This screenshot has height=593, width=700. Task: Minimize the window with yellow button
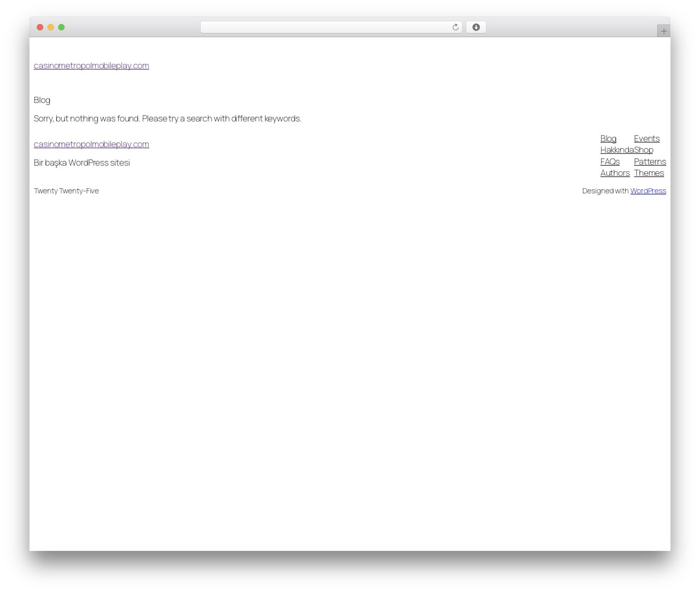click(51, 27)
